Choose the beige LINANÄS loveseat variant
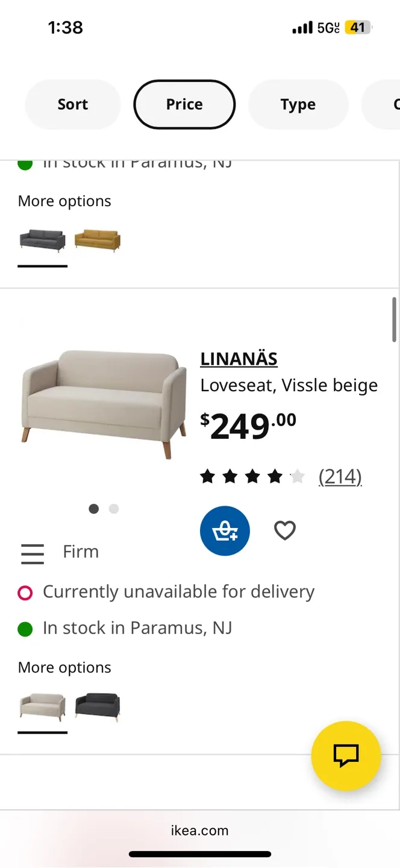Viewport: 400px width, 868px height. [x=42, y=706]
